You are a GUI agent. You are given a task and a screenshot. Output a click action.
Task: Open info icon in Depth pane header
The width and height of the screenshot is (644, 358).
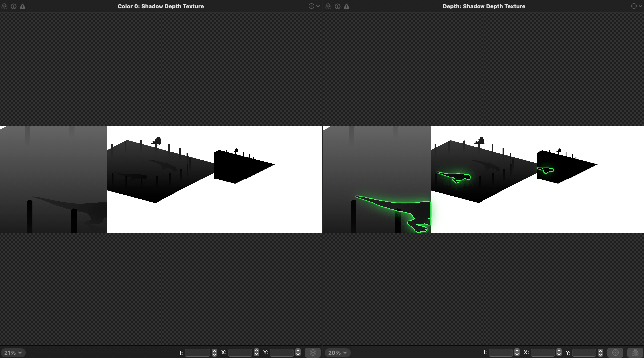(338, 6)
